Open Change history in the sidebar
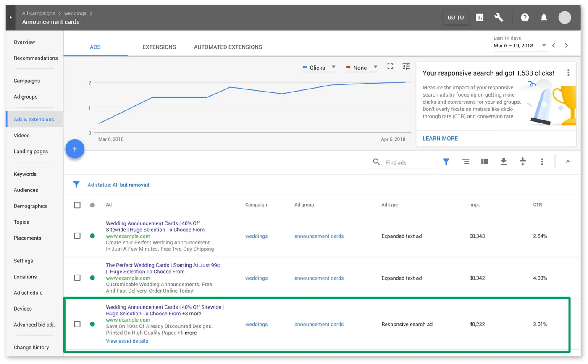The width and height of the screenshot is (588, 364). [31, 348]
